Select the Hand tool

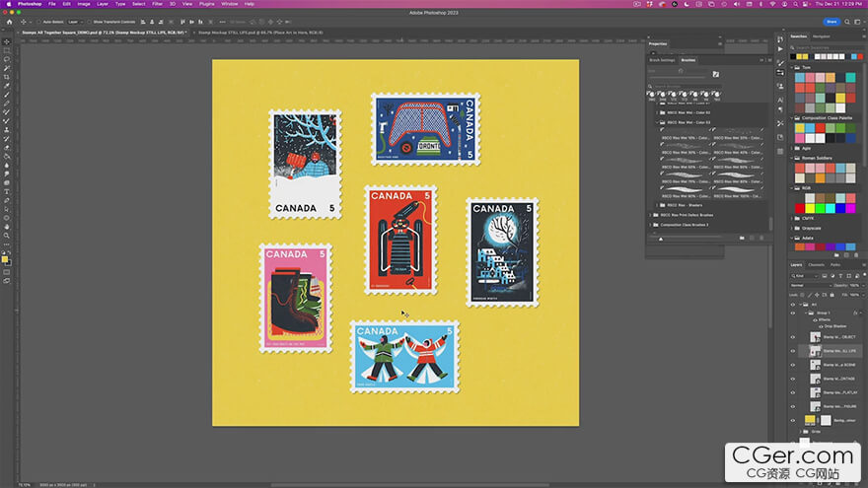[x=7, y=227]
